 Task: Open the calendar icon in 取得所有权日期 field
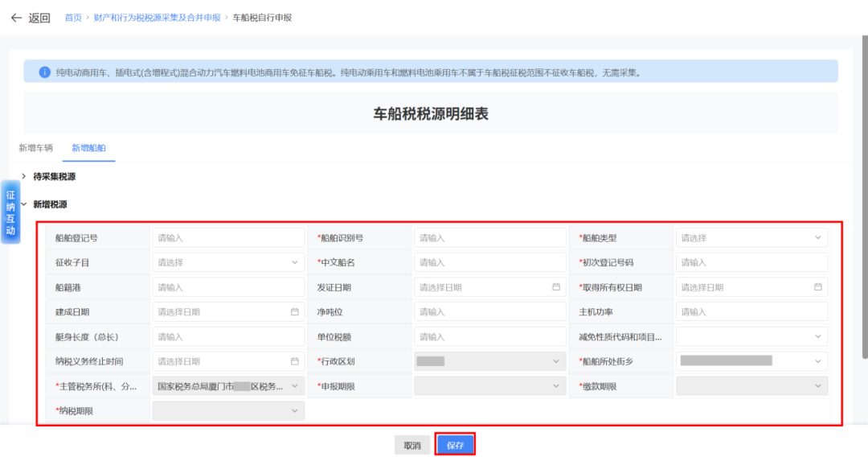point(817,287)
